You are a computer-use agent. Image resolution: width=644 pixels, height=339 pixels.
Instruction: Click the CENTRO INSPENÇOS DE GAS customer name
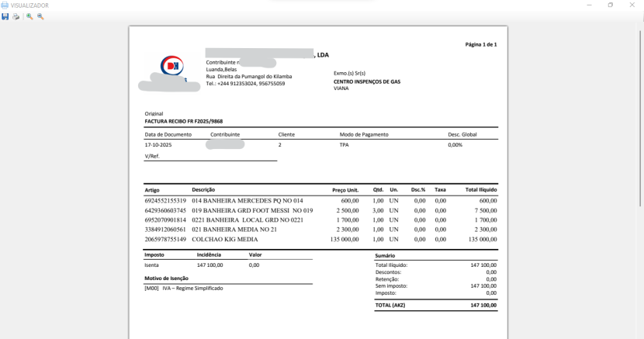click(366, 81)
